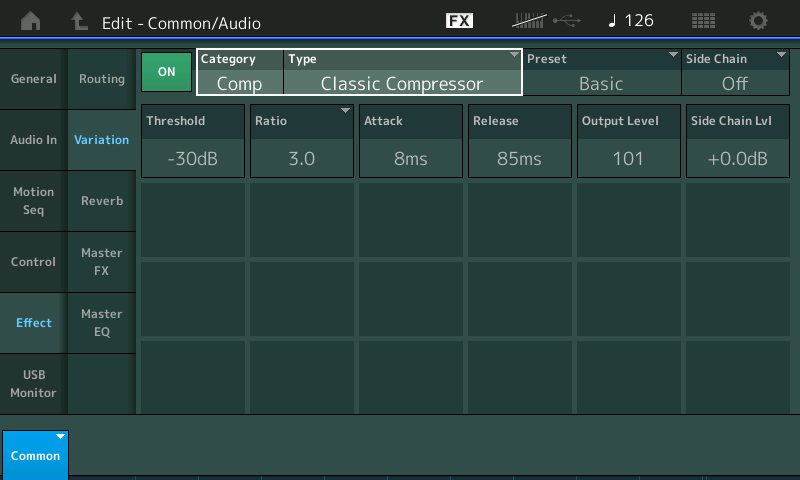Screen dimensions: 800x480
Task: Select the Threshold -30dB parameter
Action: click(193, 141)
